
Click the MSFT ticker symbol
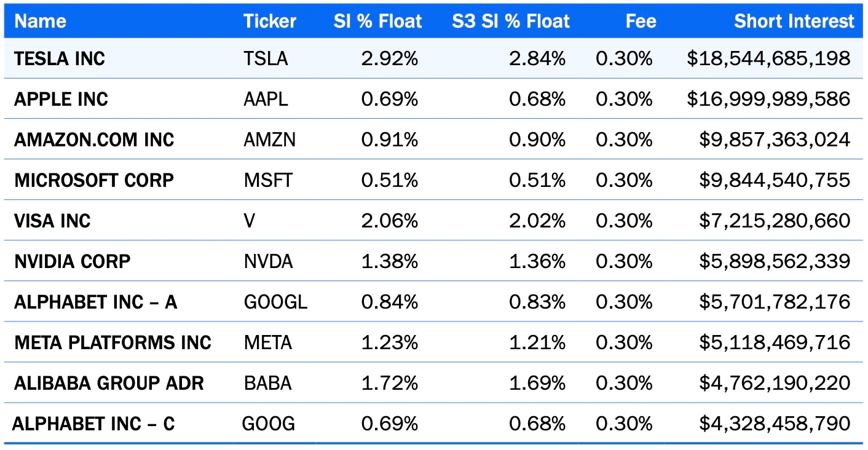[268, 180]
